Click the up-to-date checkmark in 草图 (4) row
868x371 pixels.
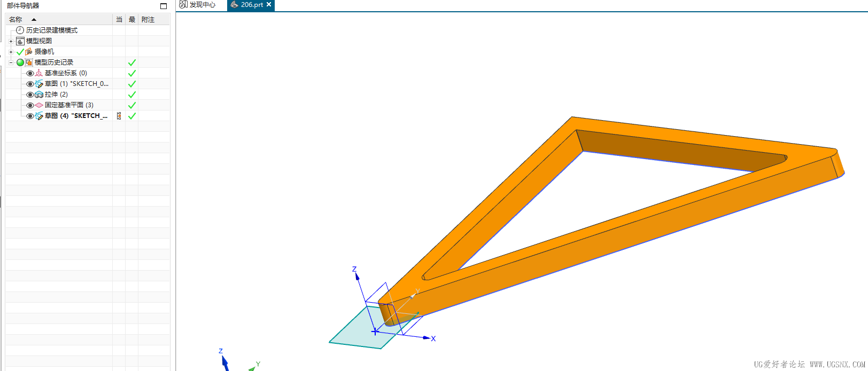(x=132, y=116)
